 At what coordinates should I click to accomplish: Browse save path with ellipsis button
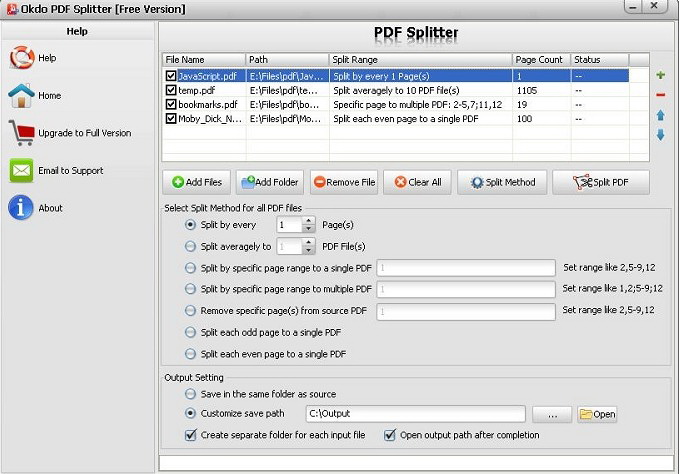[552, 414]
